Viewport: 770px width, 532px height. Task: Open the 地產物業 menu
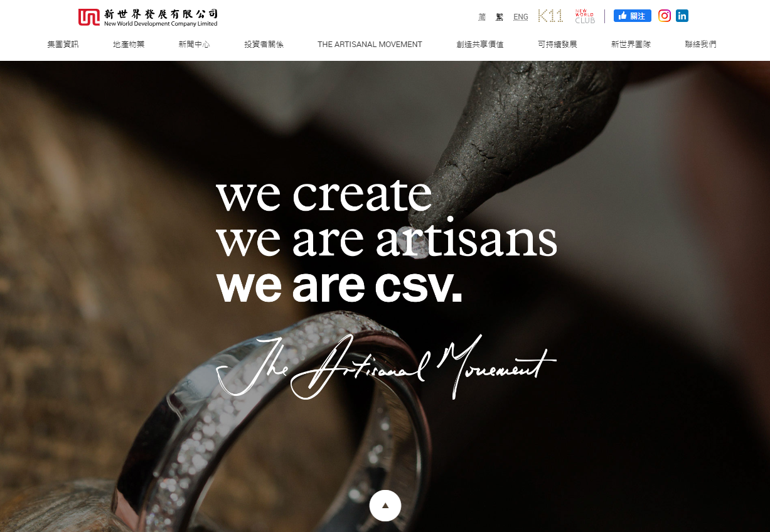point(129,45)
